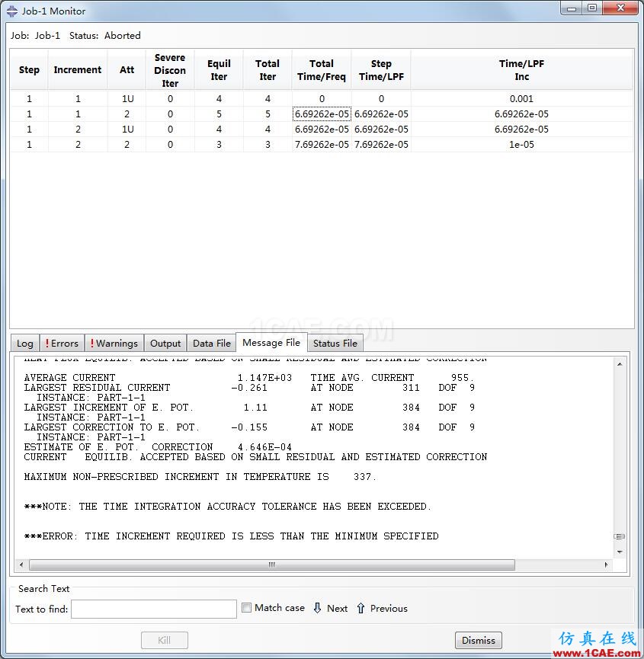The height and width of the screenshot is (659, 644).
Task: Click the message pane scroll-up arrow
Action: [x=620, y=364]
